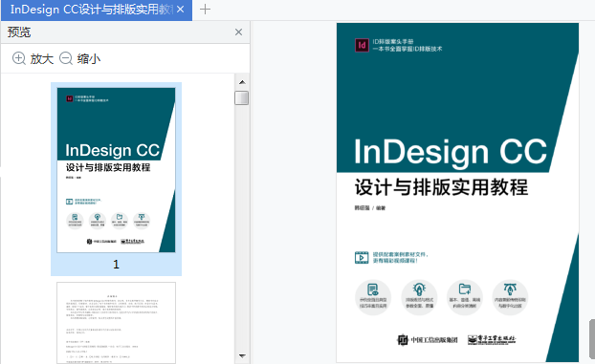Click the video icon on the cover
Screen dimensions: 595x364
(362, 257)
